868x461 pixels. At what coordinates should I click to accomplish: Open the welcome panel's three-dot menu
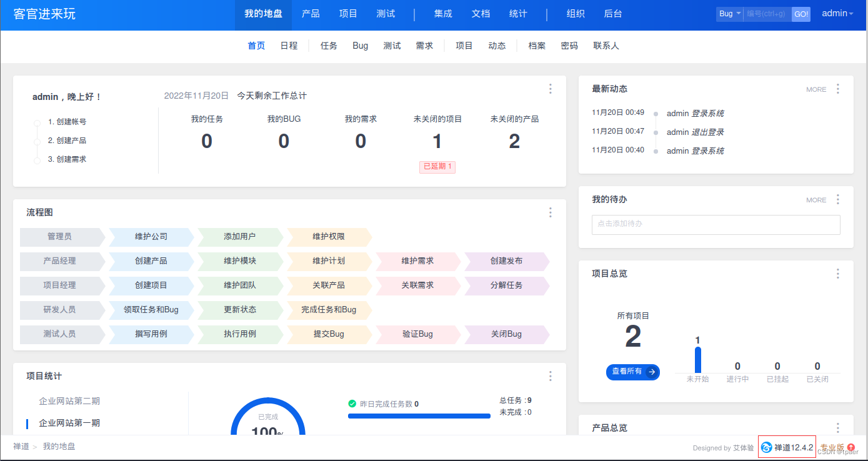[551, 89]
